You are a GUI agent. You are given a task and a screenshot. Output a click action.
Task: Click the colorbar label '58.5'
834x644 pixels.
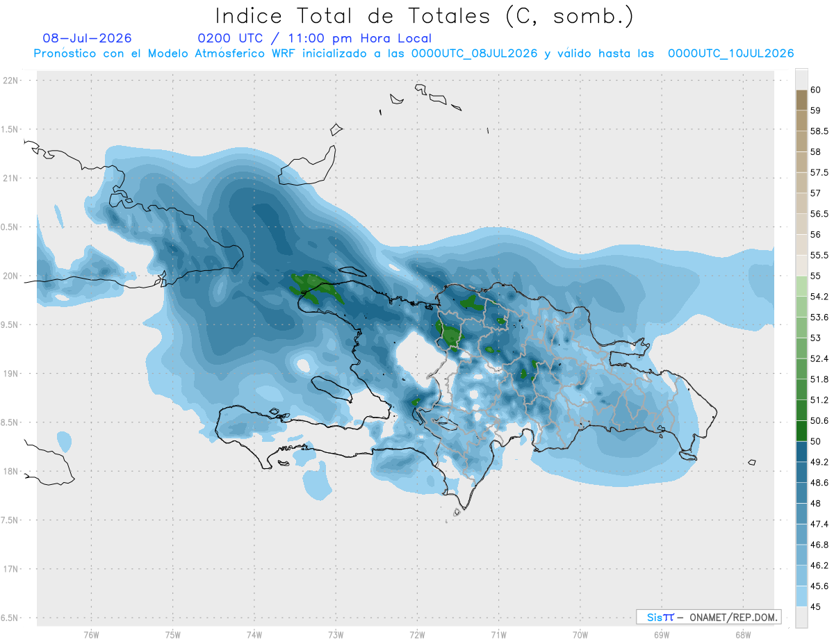pos(818,131)
